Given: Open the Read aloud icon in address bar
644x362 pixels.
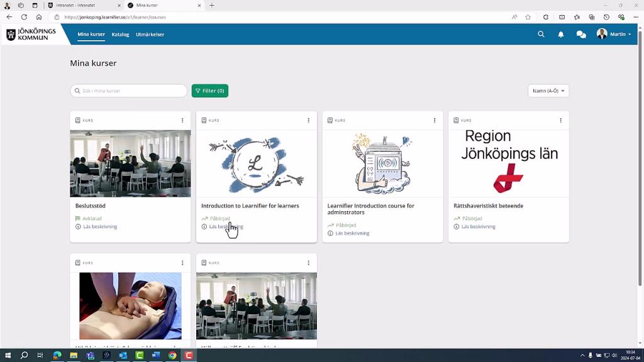Looking at the screenshot, I should tap(514, 17).
